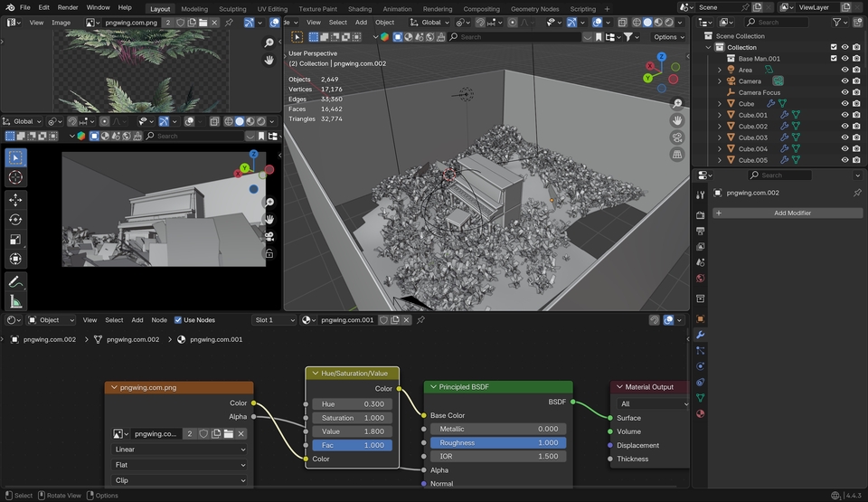Uncheck the Base Man.001 exclude checkbox
Image resolution: width=868 pixels, height=502 pixels.
[834, 59]
